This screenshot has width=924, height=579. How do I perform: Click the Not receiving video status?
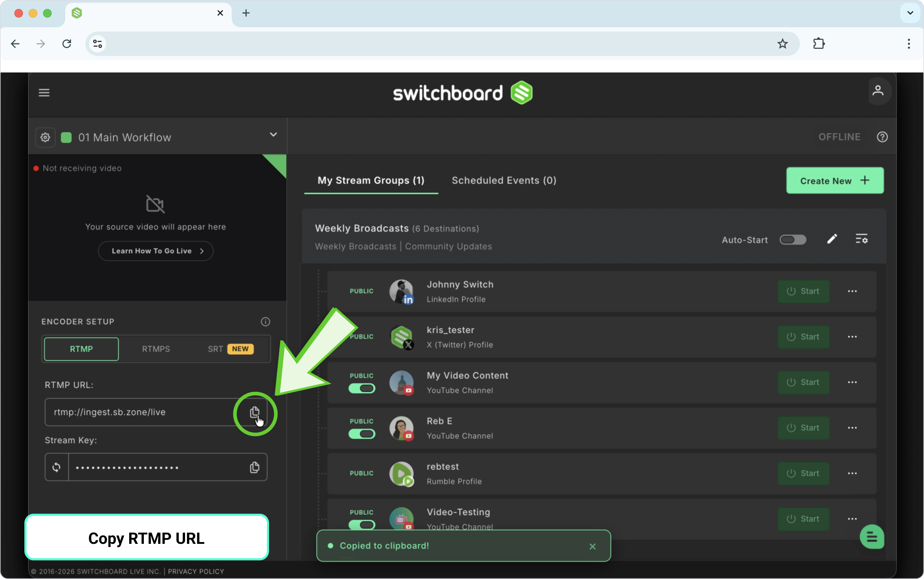point(78,169)
